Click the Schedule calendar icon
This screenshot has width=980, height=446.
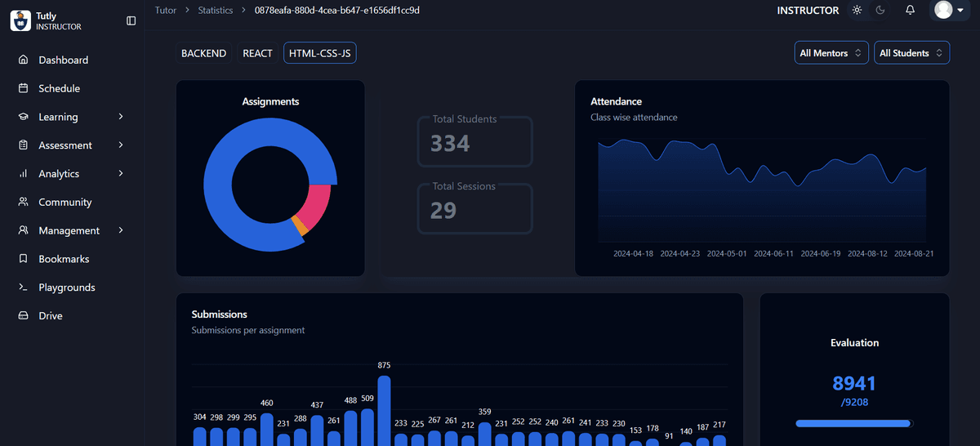(23, 88)
